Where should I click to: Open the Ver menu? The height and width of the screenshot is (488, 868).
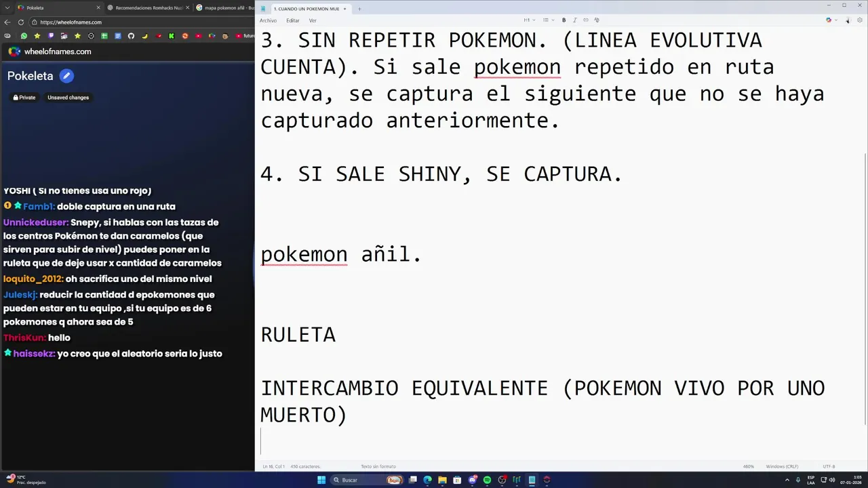(x=313, y=20)
